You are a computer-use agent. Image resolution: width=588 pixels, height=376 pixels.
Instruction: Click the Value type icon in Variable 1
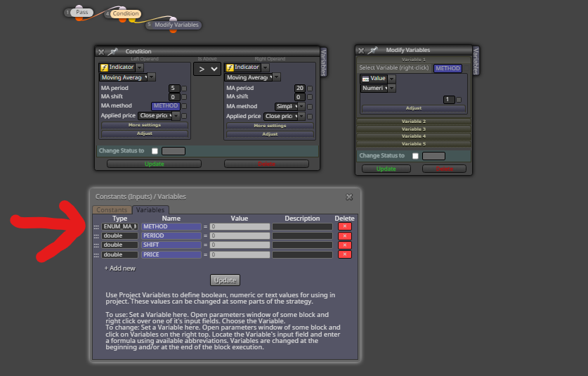(x=365, y=79)
